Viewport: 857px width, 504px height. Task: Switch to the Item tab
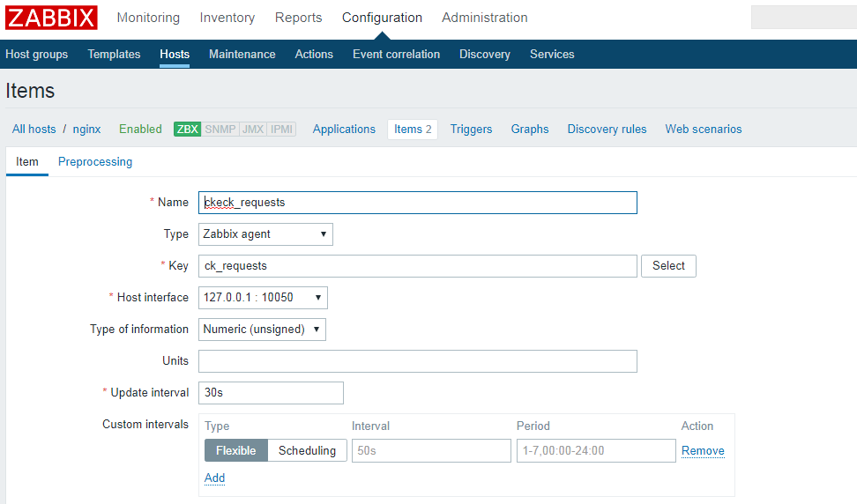tap(26, 161)
